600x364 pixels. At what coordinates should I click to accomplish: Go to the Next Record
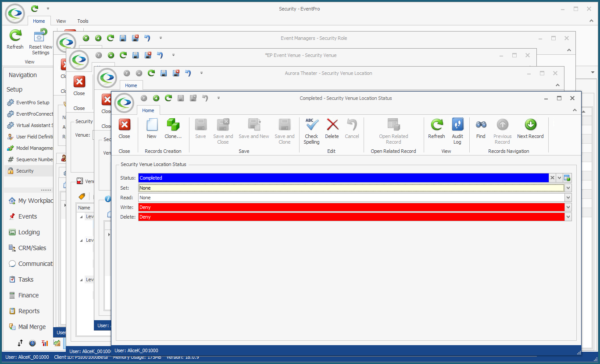pos(530,129)
